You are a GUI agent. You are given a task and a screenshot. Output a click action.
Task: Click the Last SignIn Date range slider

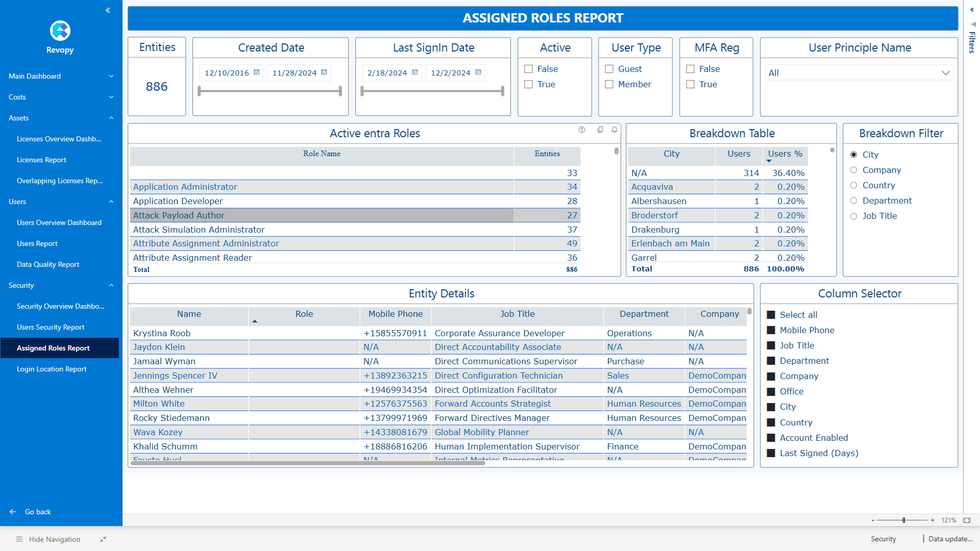point(432,91)
